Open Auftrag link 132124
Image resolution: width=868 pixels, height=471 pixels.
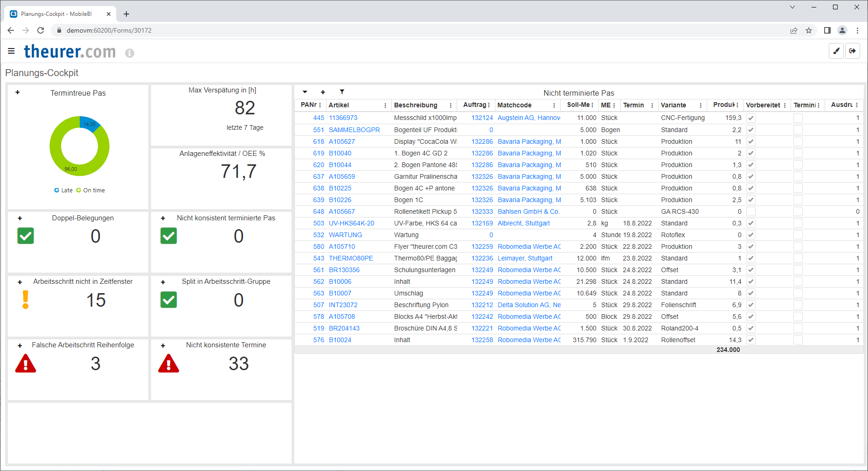pyautogui.click(x=482, y=118)
